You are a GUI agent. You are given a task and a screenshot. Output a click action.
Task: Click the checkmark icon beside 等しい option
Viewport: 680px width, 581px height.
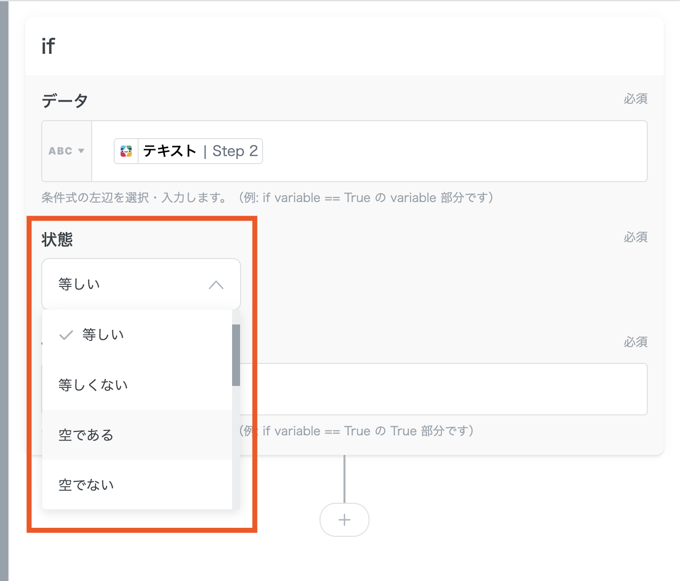click(x=66, y=335)
